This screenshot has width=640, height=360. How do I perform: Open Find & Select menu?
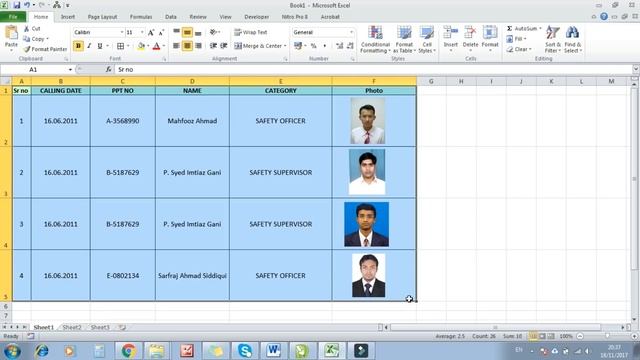[573, 39]
